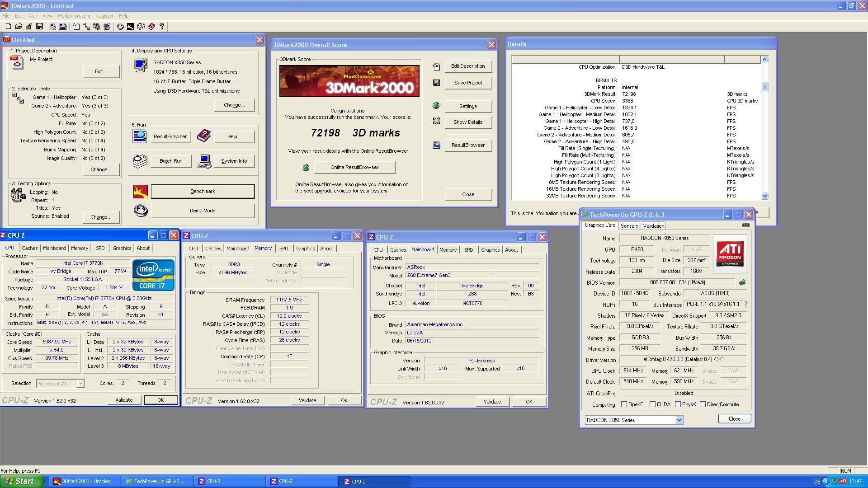Click Close button in GPU-Z window

(x=735, y=419)
